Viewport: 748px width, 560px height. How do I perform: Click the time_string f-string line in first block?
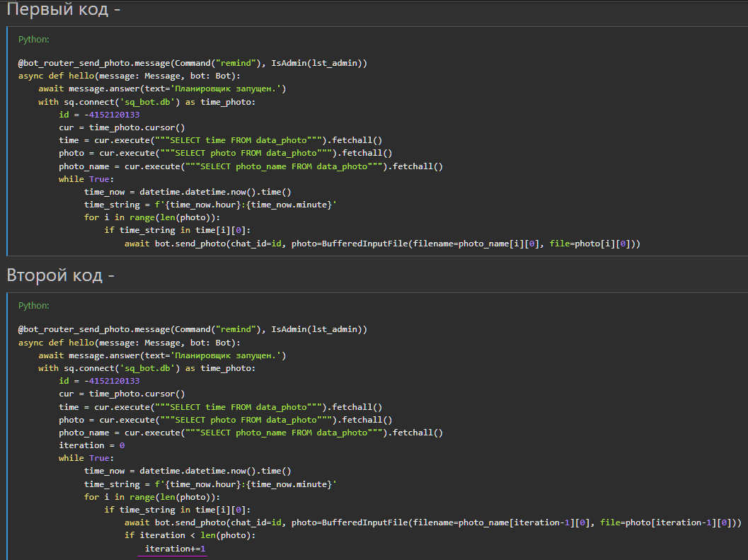tap(210, 205)
